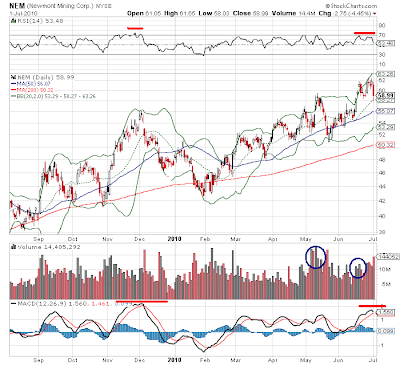The width and height of the screenshot is (400, 365).
Task: Click the Chg -2.75 (-4.45%) value
Action: (x=352, y=13)
